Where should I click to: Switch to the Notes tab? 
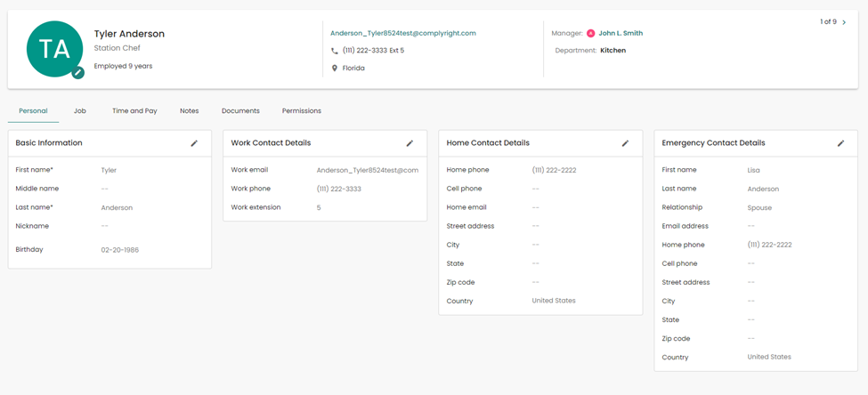189,111
